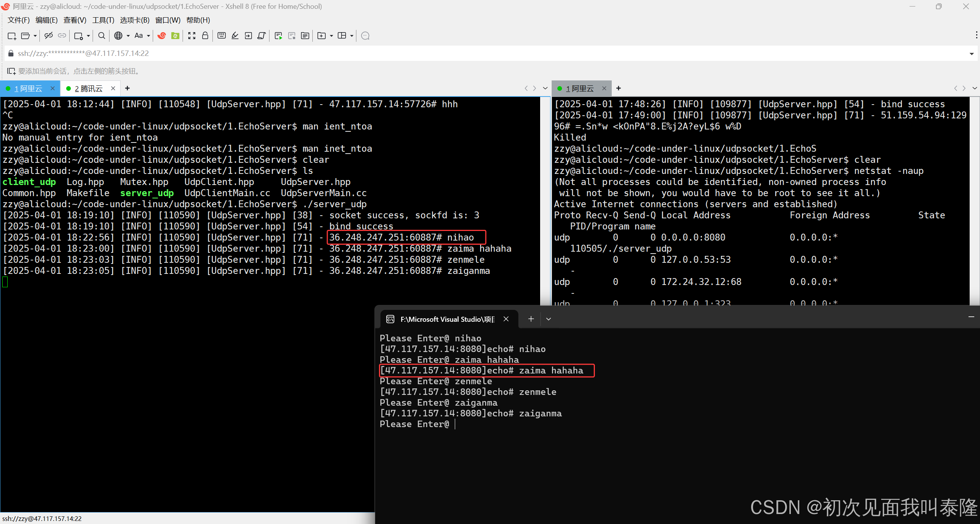Expand the Aa font dropdown arrow

149,36
